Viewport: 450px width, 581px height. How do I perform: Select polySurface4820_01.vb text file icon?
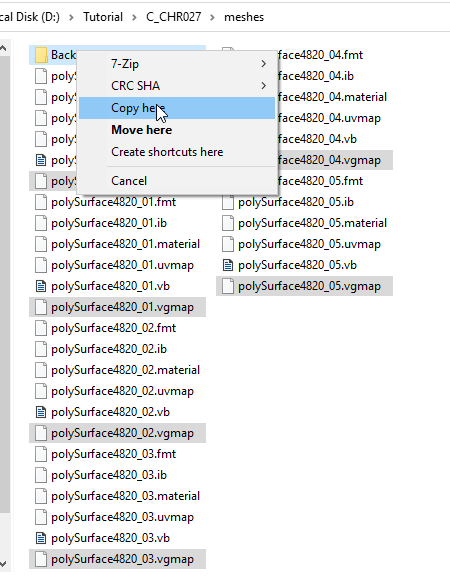click(x=41, y=286)
